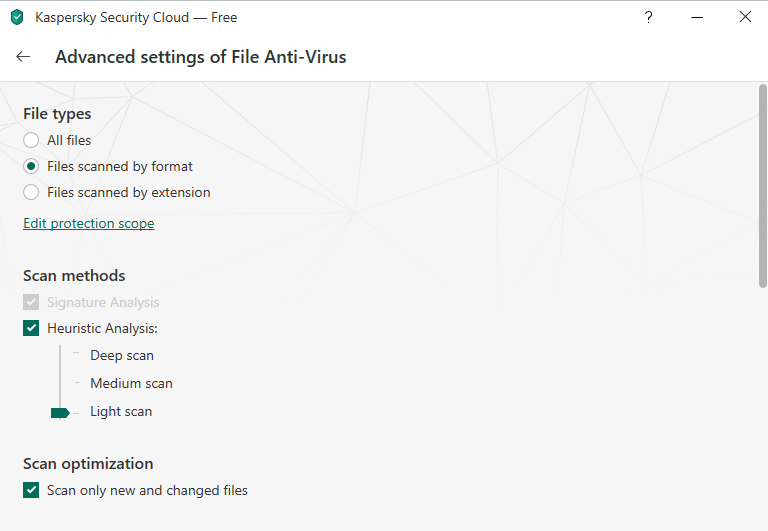The width and height of the screenshot is (768, 531).
Task: Disable Scan only new and changed files
Action: 31,490
